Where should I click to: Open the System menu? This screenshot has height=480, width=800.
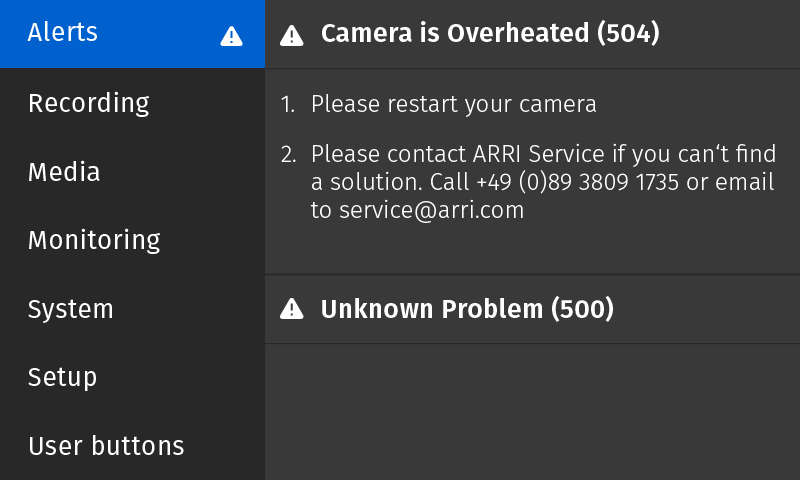[70, 309]
